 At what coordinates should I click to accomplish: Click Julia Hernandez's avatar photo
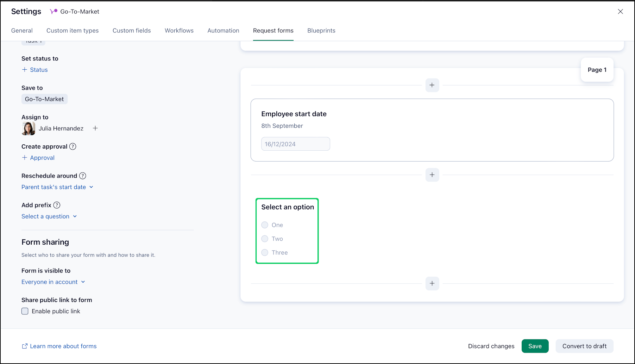click(x=29, y=128)
